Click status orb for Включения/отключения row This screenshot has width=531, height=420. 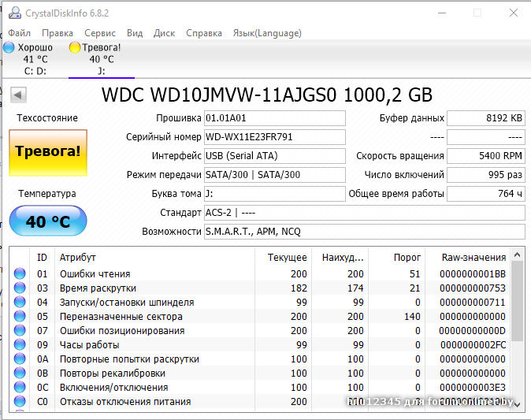(x=20, y=388)
